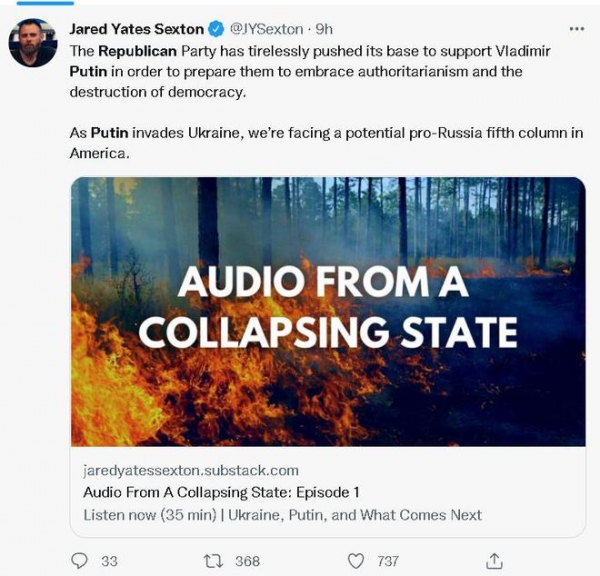Click the 33 replies count
Screen dimensions: 600x576
point(109,561)
